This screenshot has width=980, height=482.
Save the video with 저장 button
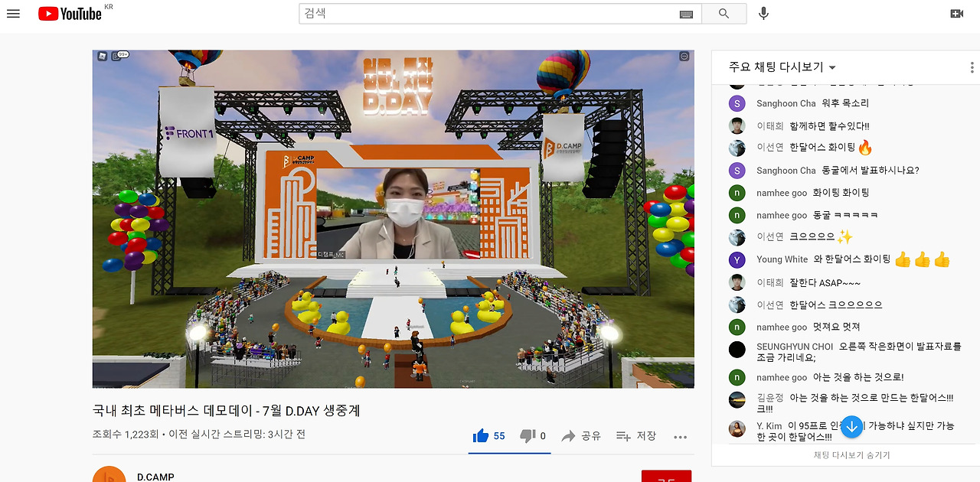click(636, 436)
